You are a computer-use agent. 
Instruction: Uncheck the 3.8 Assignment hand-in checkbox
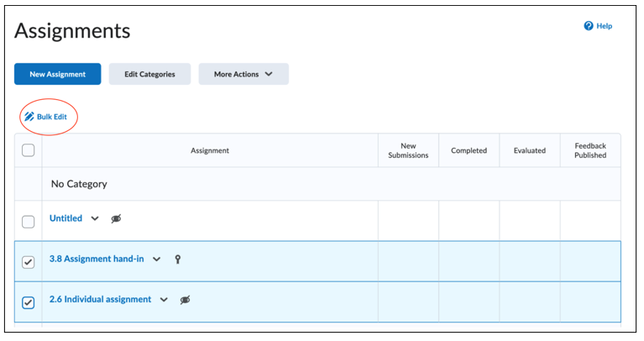tap(28, 262)
